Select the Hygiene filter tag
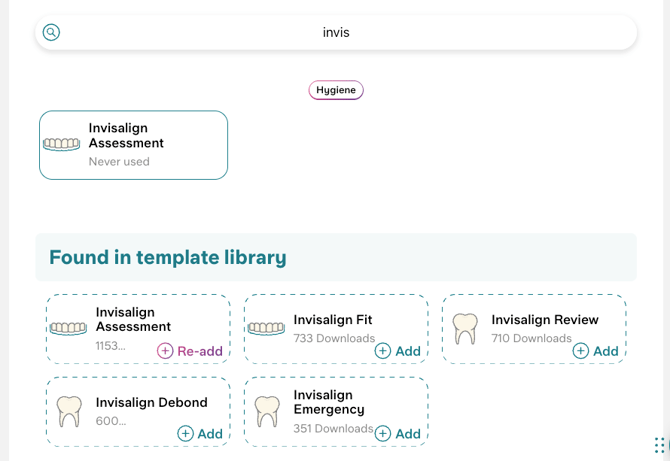This screenshot has width=670, height=461. [336, 90]
